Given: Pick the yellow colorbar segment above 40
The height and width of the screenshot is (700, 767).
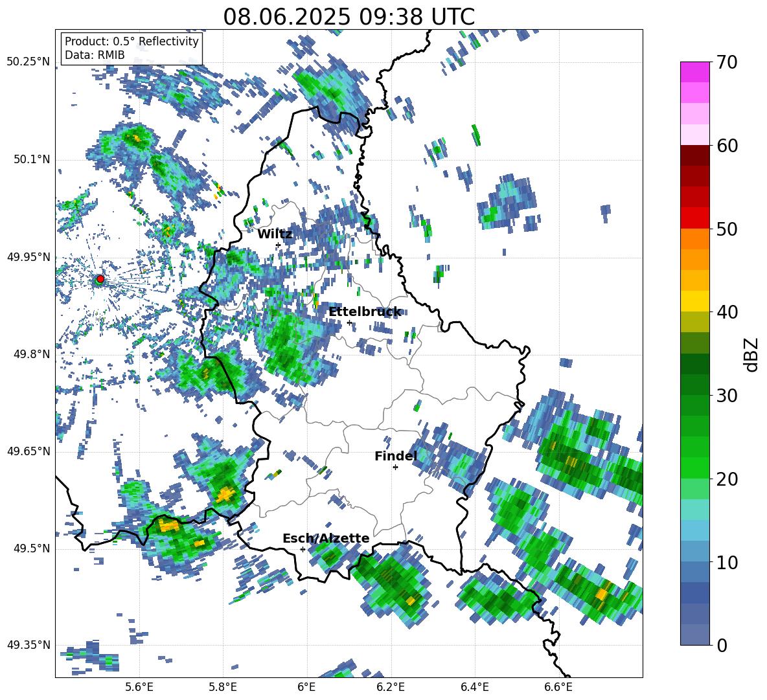Looking at the screenshot, I should click(x=694, y=301).
